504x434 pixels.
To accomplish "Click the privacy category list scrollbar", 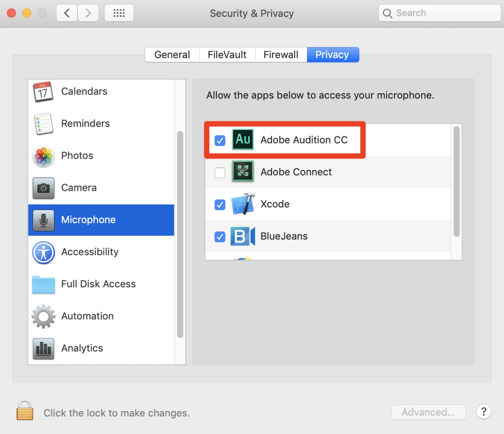I will pyautogui.click(x=180, y=234).
